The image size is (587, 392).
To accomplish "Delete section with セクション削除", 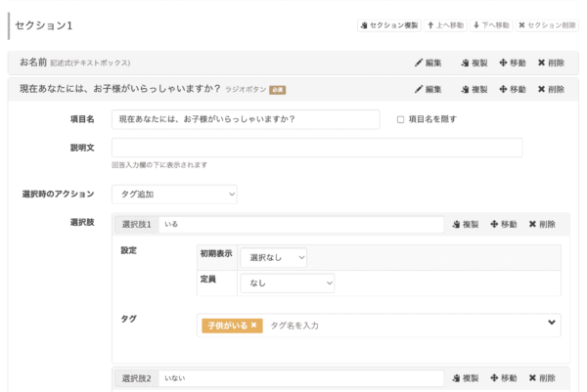I will (x=548, y=24).
